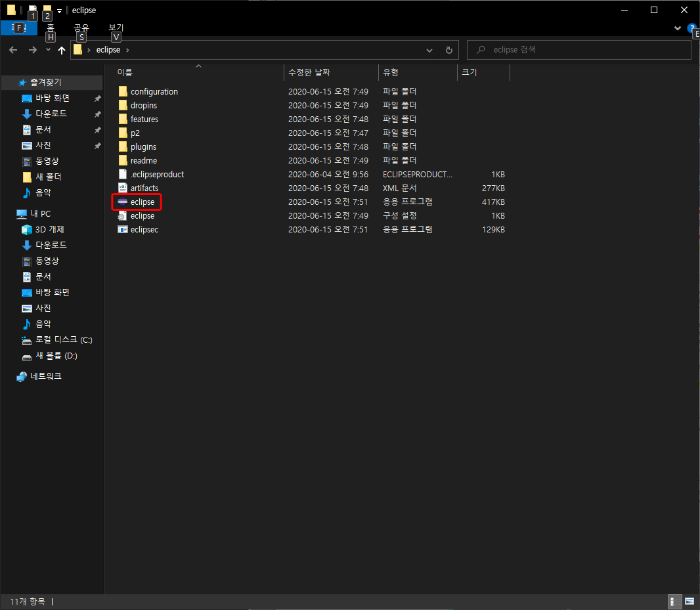Open pinned 다운로드 under 즐겨찾기

click(44, 114)
